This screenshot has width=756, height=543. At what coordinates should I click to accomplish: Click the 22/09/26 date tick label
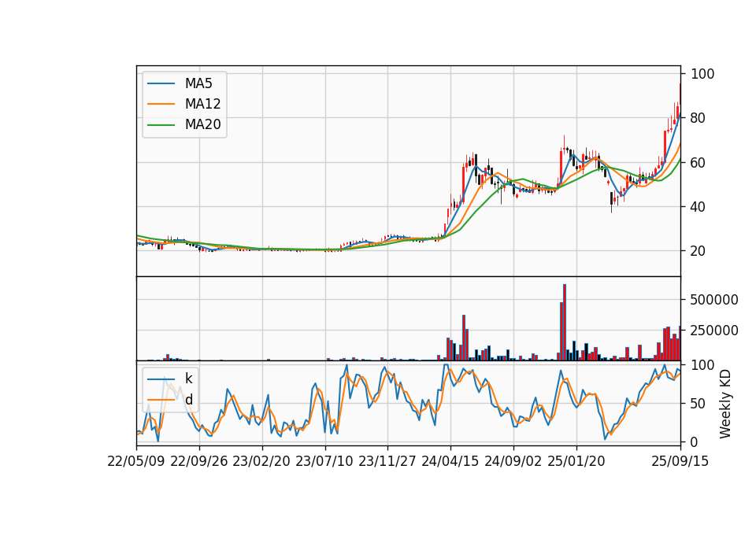pos(199,462)
